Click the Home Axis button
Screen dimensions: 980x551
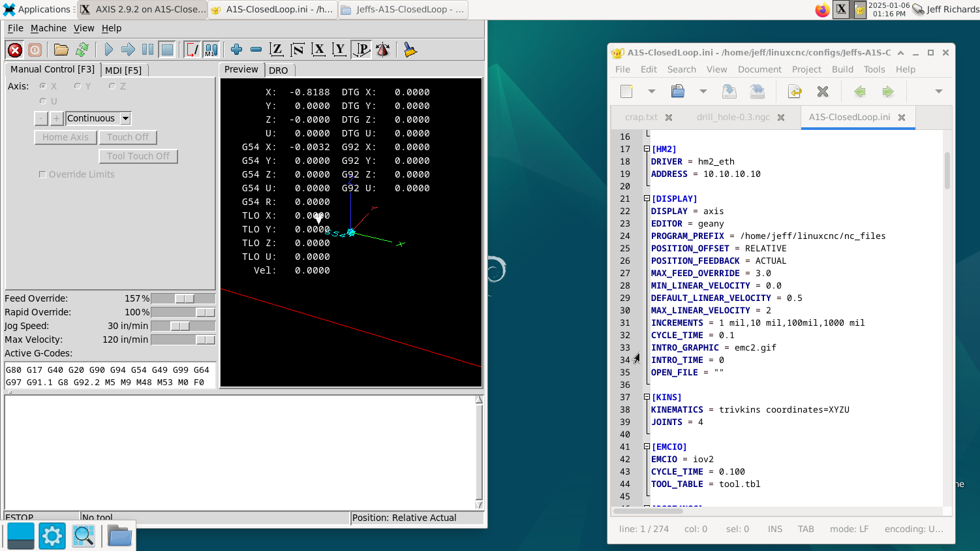click(x=65, y=137)
